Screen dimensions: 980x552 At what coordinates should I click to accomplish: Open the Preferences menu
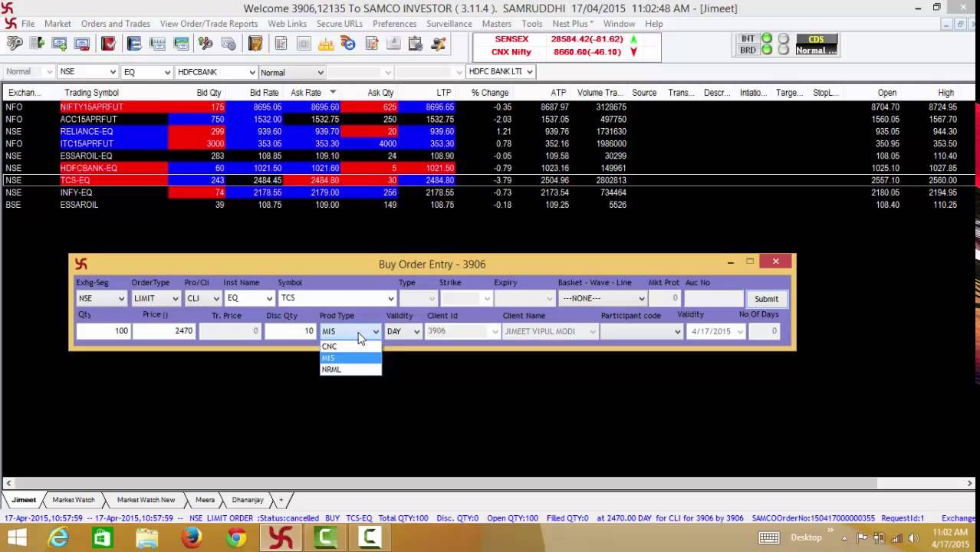(x=394, y=24)
